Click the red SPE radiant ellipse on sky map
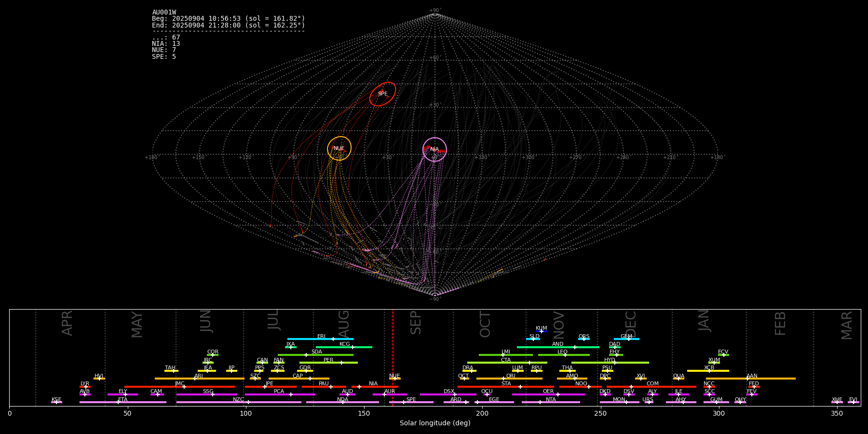Screen dimensions: 868x434 pos(382,94)
